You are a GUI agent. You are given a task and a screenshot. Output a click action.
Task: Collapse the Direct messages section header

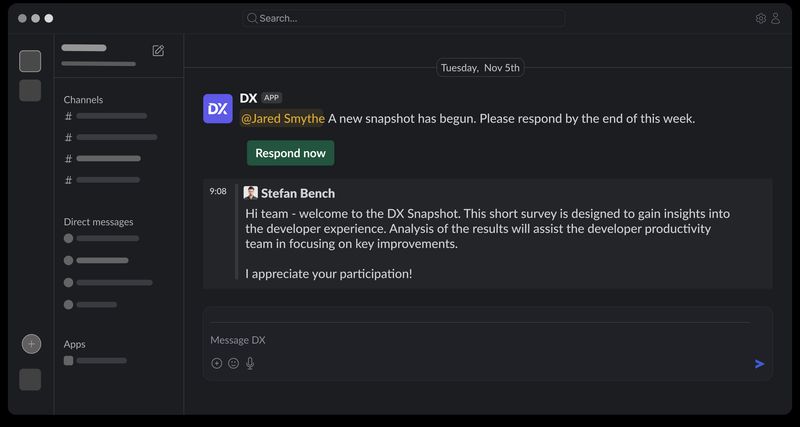coord(98,222)
